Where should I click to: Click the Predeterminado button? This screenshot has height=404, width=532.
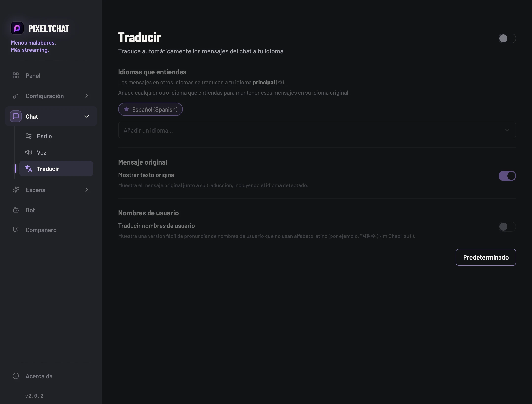[x=486, y=257]
